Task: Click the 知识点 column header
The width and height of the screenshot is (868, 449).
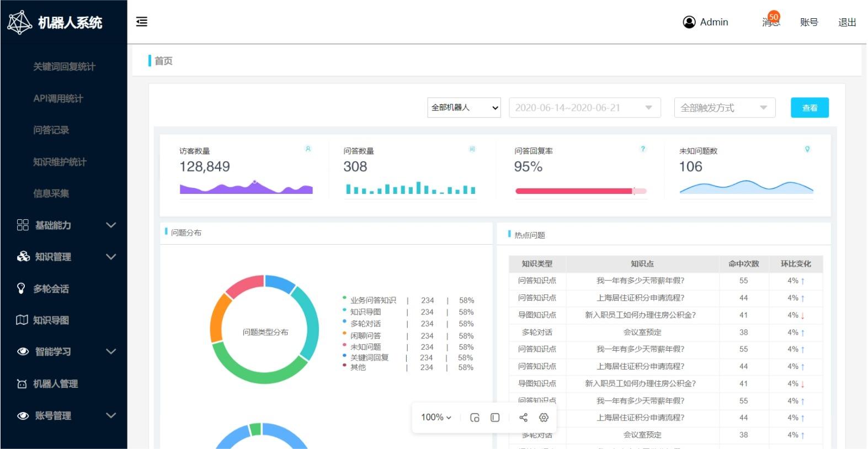Action: pyautogui.click(x=642, y=264)
